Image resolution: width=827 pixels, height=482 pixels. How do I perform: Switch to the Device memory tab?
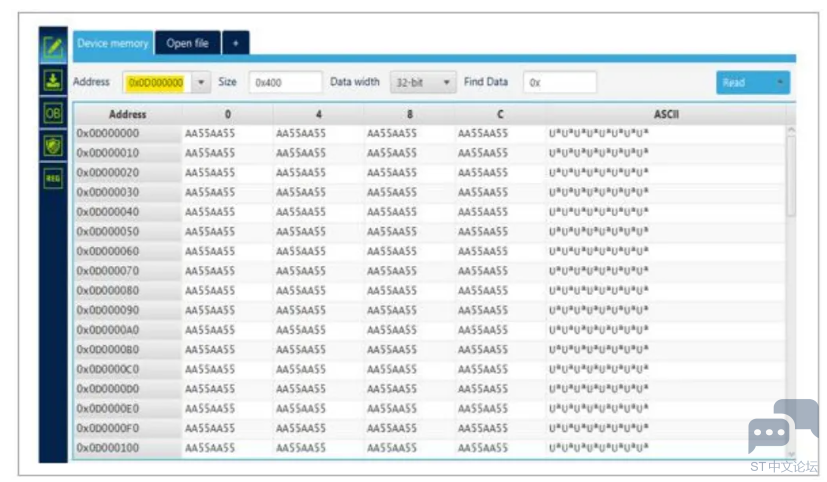113,43
